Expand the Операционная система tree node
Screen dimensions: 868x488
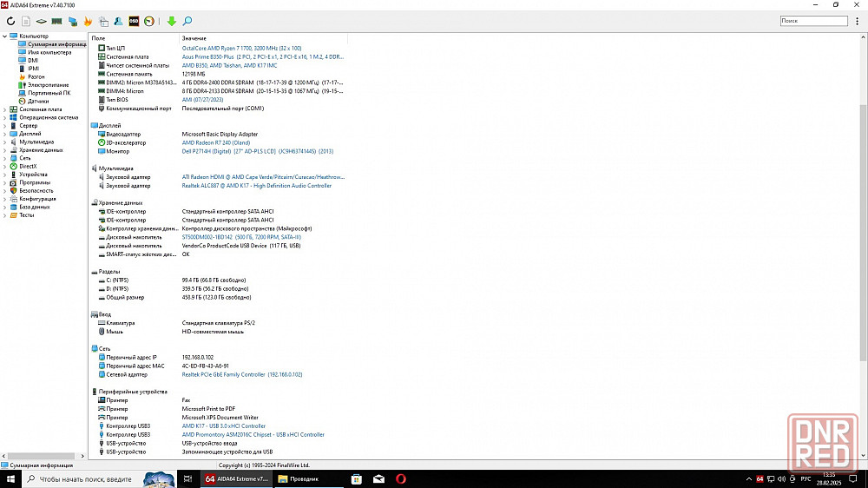[x=4, y=117]
